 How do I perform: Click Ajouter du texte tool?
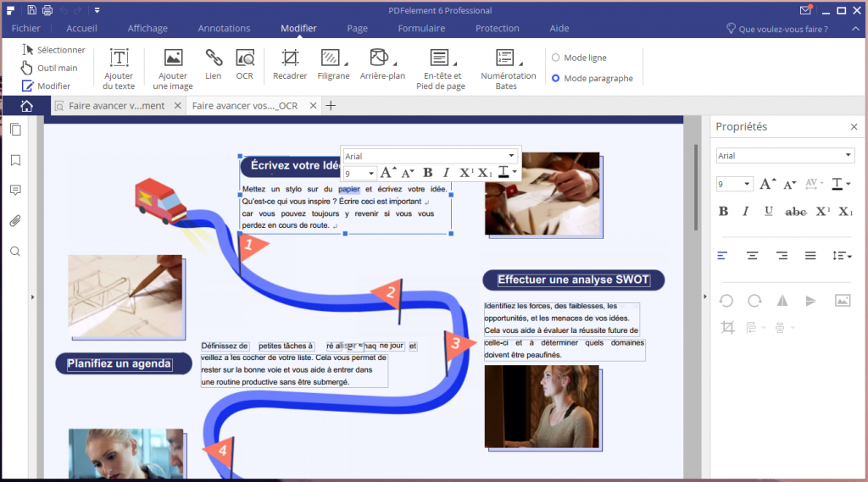[119, 69]
